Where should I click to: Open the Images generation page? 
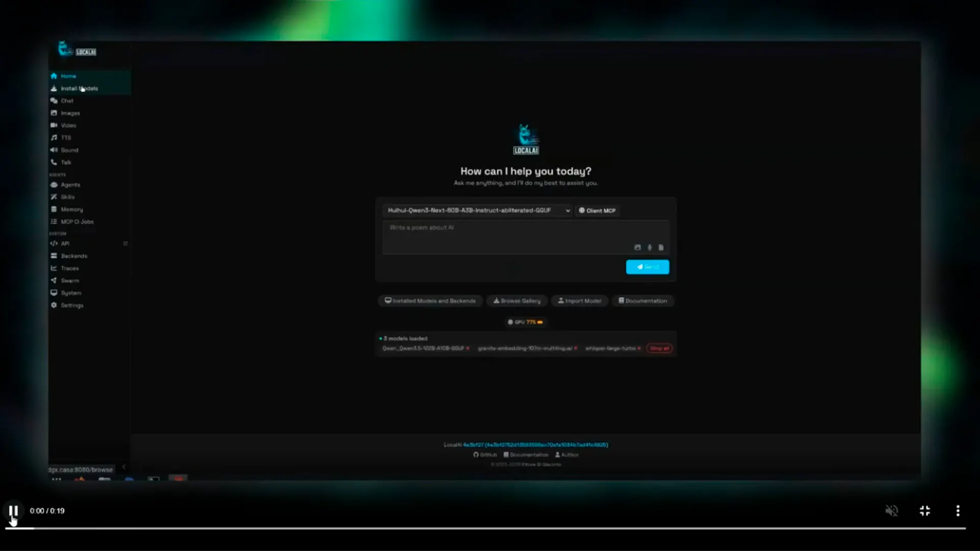click(x=89, y=113)
